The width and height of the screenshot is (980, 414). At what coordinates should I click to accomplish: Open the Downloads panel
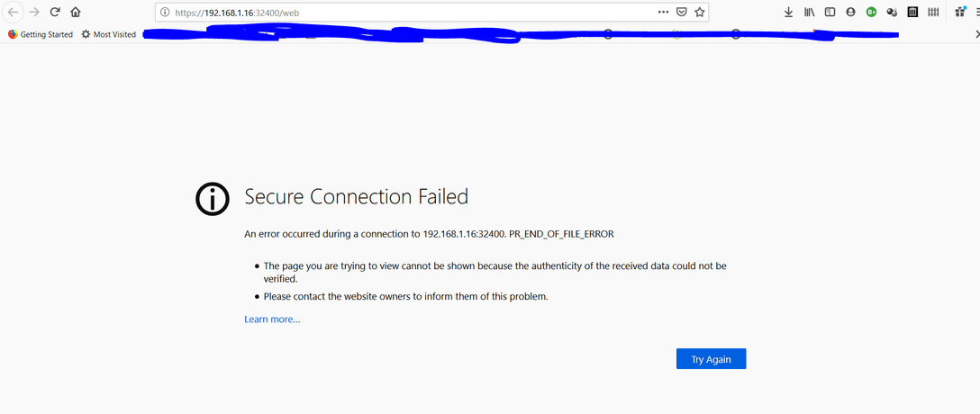click(788, 13)
